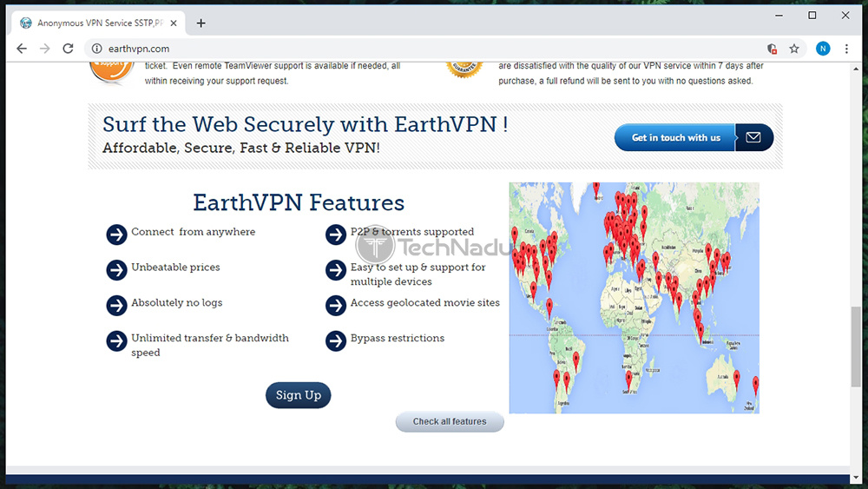This screenshot has width=868, height=489.
Task: Click 'Affordable, Secure, Fast & Reliable VPN!' text
Action: [241, 149]
